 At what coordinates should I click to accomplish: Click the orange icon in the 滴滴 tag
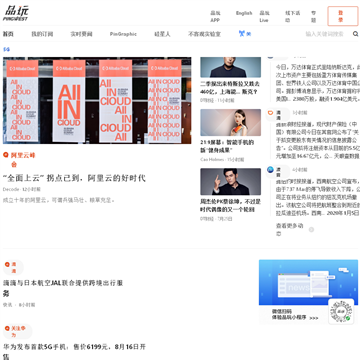(x=7, y=264)
